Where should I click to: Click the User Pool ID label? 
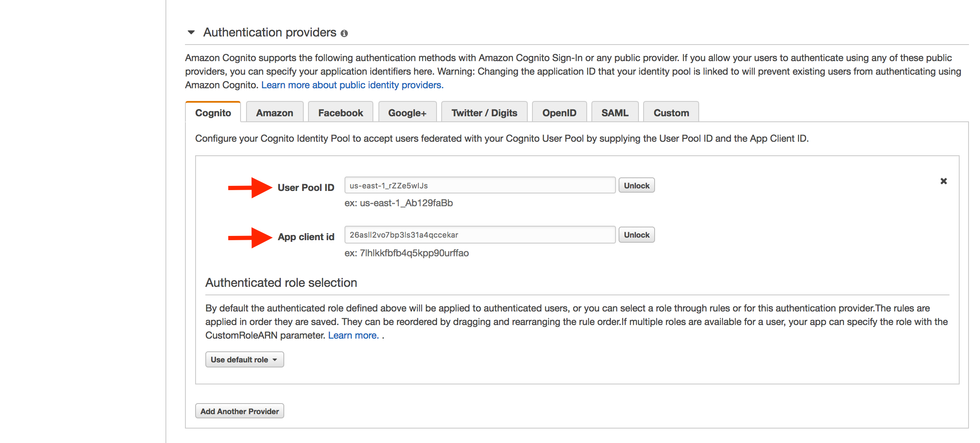pos(306,188)
